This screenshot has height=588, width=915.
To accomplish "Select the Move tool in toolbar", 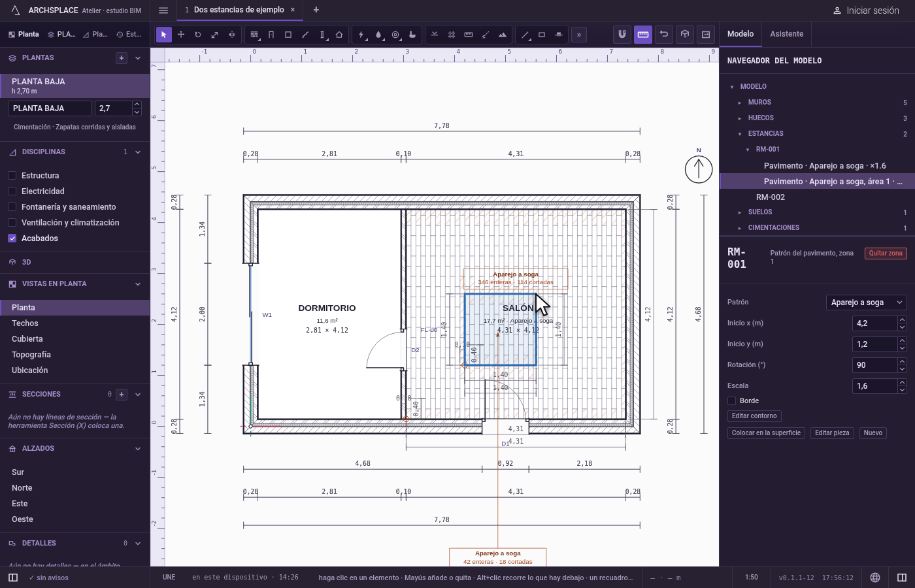I will click(x=181, y=35).
